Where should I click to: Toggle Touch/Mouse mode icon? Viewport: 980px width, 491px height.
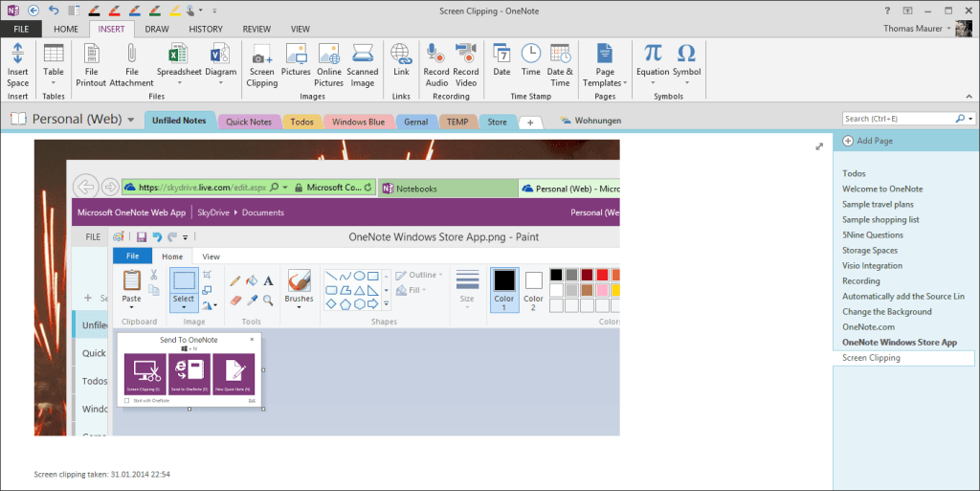click(x=191, y=11)
